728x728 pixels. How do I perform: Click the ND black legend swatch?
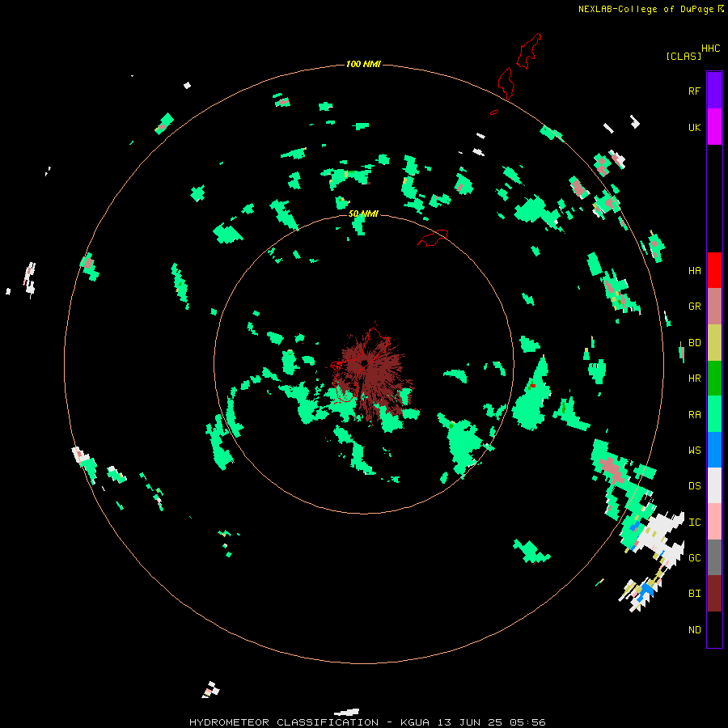714,629
